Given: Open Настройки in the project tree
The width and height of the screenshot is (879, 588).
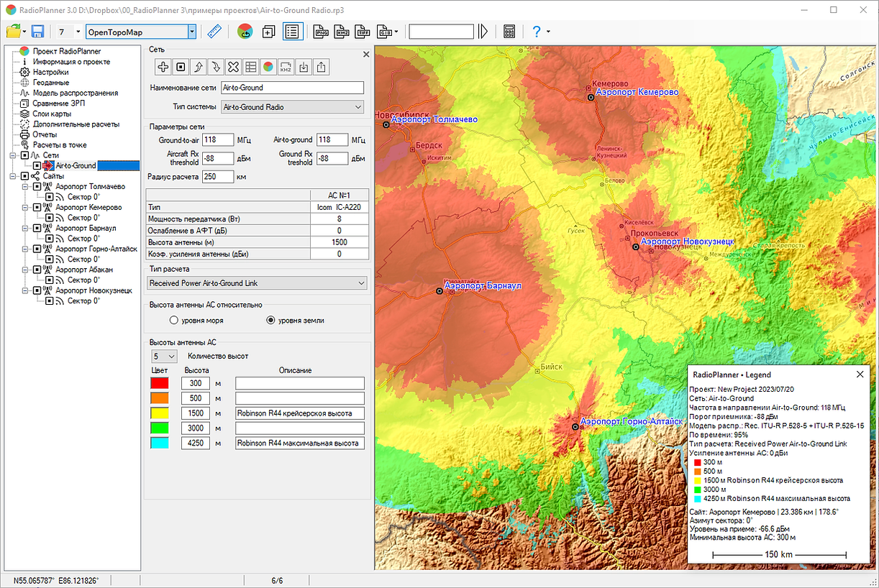Looking at the screenshot, I should (x=50, y=72).
